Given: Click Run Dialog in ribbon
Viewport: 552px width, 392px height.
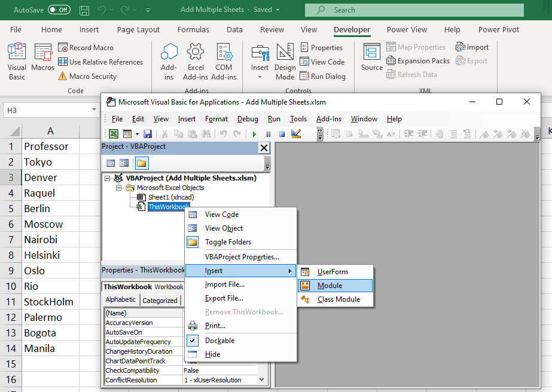Looking at the screenshot, I should [x=323, y=76].
